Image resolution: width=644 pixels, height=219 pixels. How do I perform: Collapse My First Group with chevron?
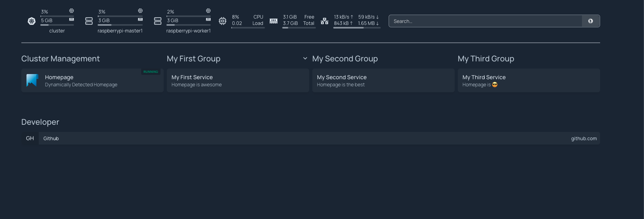[305, 59]
